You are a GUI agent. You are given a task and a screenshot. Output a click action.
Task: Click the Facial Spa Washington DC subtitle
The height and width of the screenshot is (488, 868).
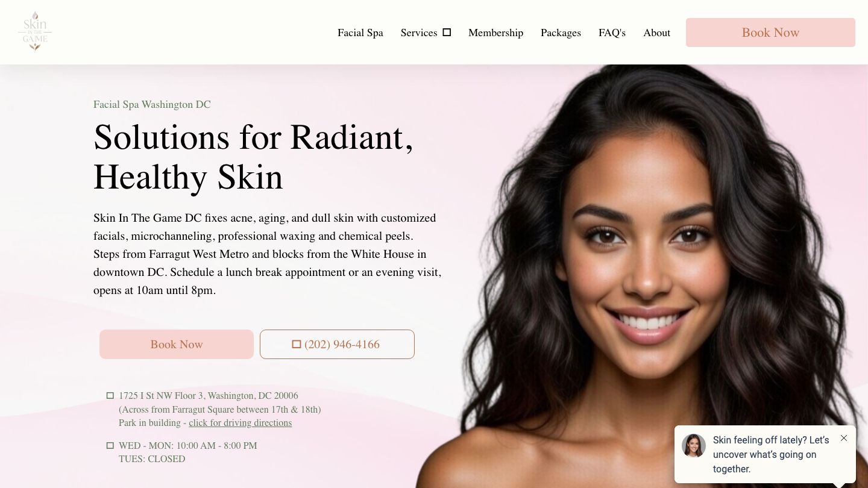point(152,104)
